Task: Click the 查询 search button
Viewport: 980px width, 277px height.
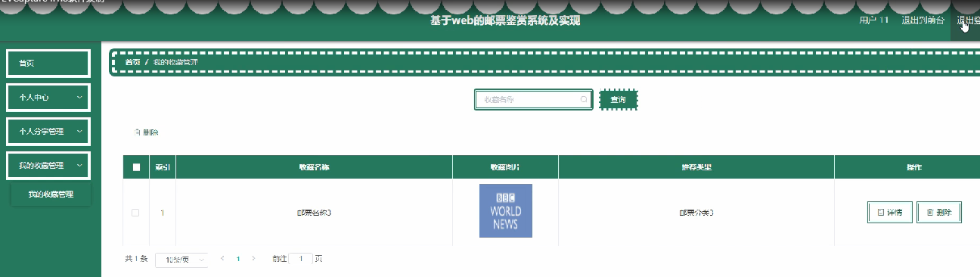Action: coord(619,100)
